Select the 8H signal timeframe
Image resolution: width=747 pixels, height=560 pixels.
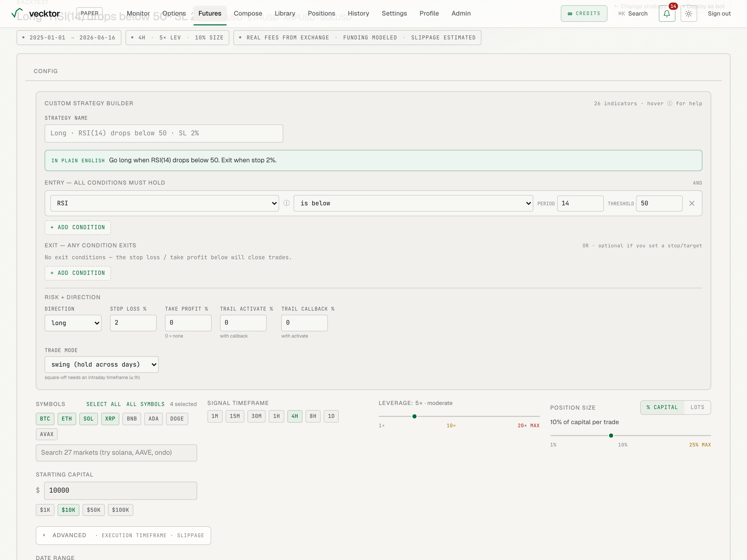(313, 416)
